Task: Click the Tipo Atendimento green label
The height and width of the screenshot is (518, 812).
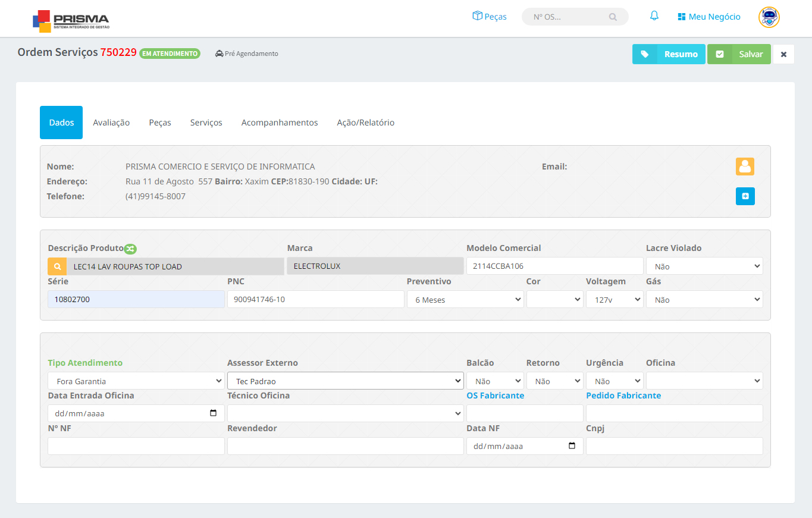Action: (x=85, y=363)
